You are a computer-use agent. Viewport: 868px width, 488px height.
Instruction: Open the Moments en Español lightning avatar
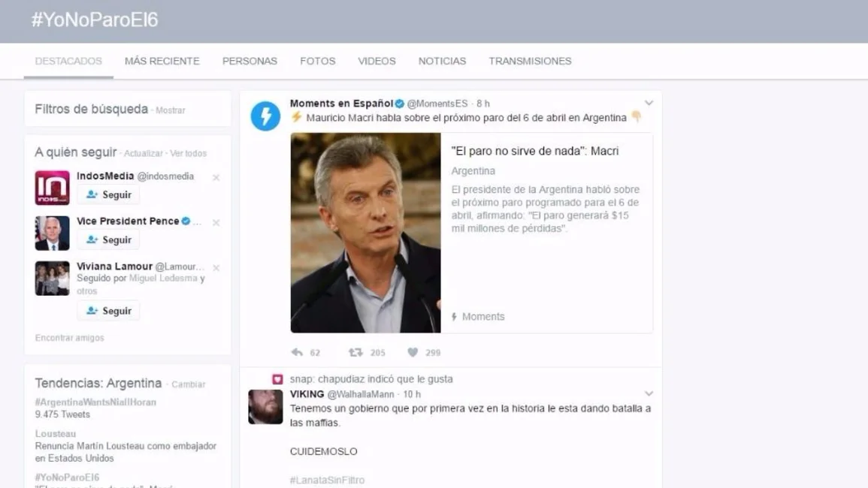tap(265, 116)
